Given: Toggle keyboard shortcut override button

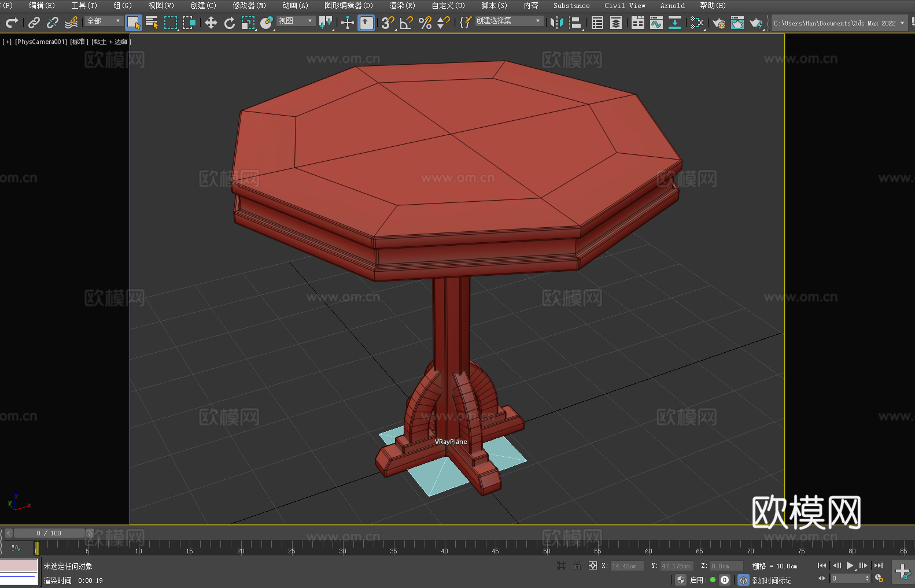Looking at the screenshot, I should 366,23.
